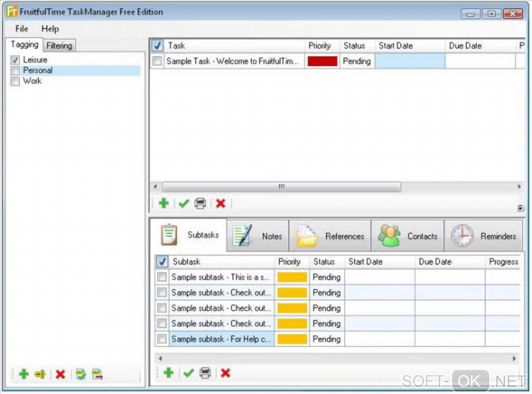Click the red X delete-tag icon
This screenshot has width=532, height=394.
pos(61,374)
